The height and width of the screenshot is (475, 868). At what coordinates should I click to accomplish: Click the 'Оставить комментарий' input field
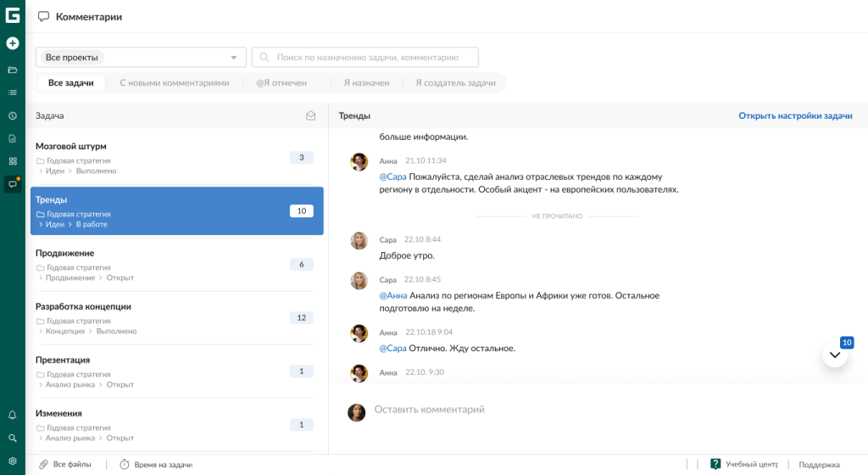[509, 410]
